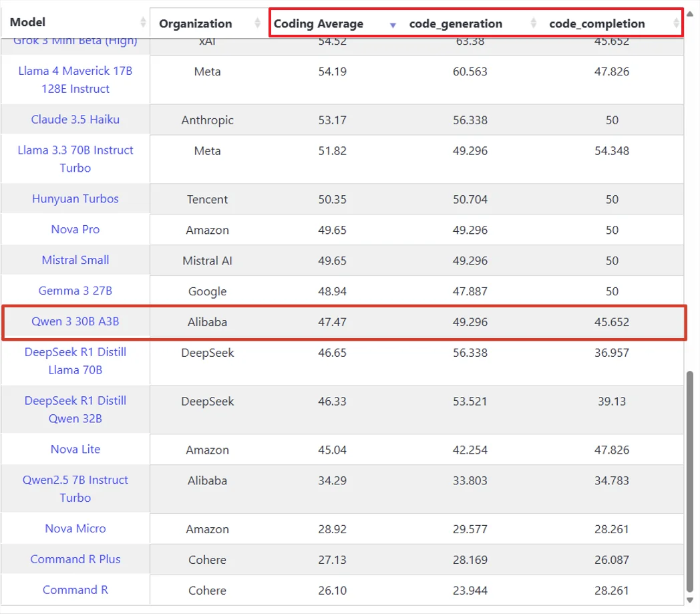
Task: Follow the Llama 3.3 70B Instruct Turbo link
Action: 75,159
